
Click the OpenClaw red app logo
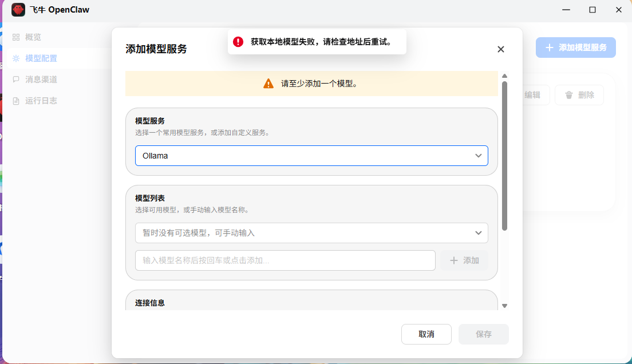[18, 10]
